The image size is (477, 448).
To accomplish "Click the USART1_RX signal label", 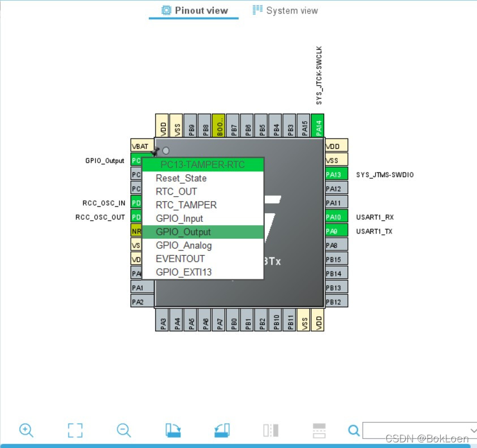I will pyautogui.click(x=375, y=217).
